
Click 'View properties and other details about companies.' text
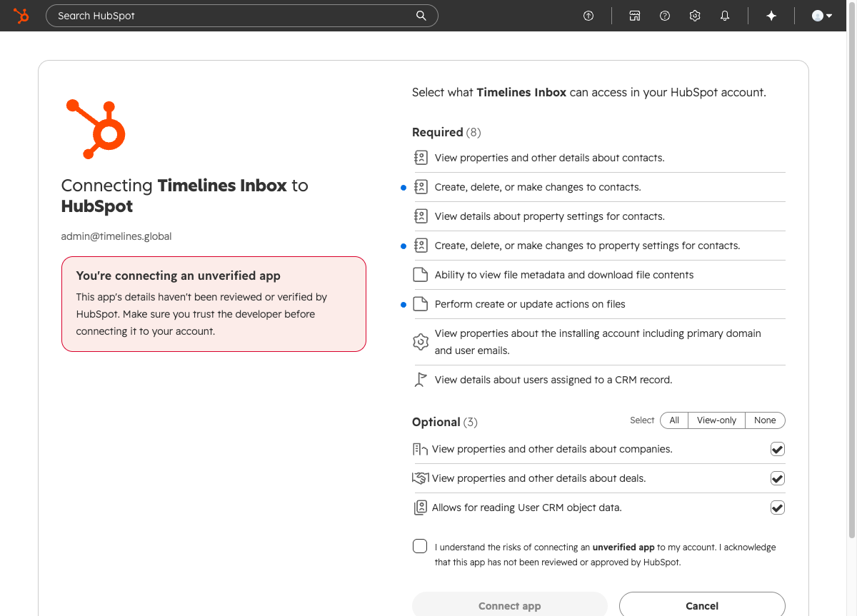[552, 449]
